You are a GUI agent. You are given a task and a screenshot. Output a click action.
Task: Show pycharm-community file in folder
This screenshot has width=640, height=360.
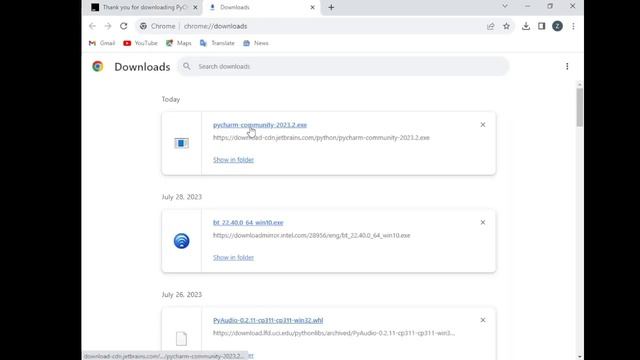(233, 160)
